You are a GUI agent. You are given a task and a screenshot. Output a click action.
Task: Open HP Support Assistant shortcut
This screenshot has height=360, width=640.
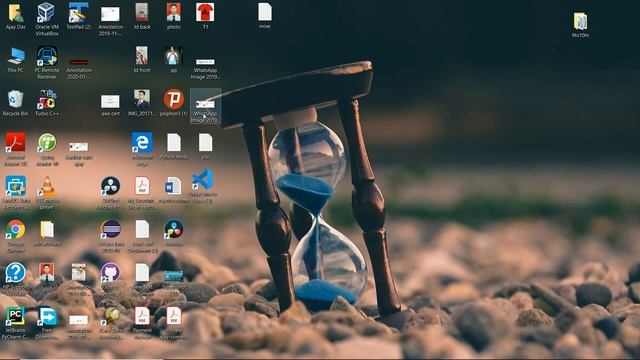tap(16, 279)
